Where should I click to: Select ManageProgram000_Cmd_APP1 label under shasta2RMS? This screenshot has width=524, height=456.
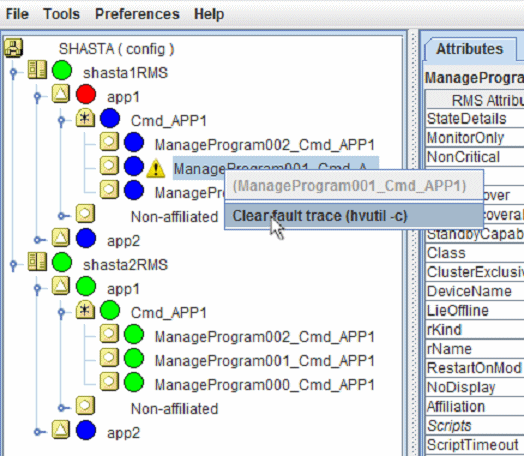[264, 385]
